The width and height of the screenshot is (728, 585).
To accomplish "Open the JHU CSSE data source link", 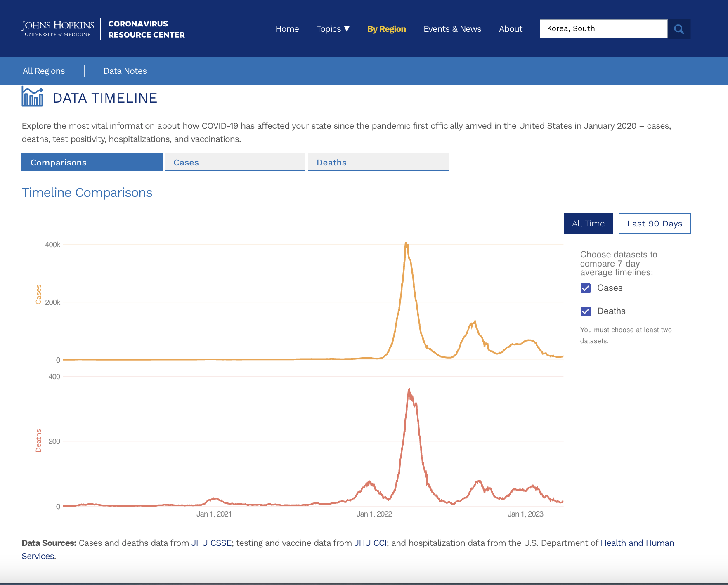I will [211, 543].
